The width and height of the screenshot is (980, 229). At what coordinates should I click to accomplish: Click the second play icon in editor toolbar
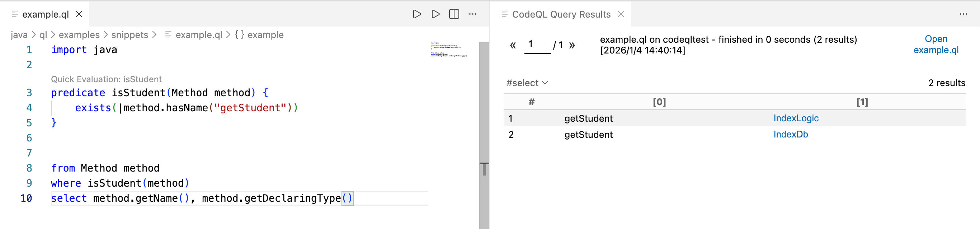pos(435,14)
